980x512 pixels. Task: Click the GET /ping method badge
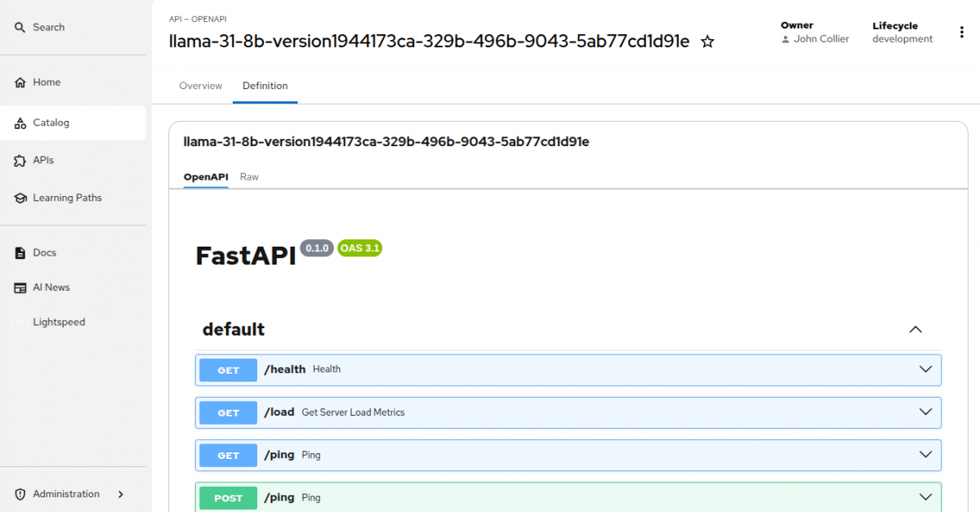coord(229,456)
